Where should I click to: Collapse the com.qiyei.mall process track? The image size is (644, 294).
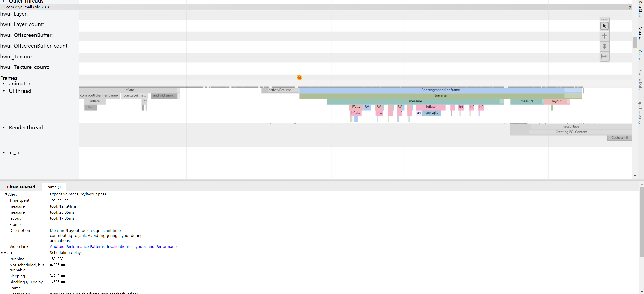[x=3, y=7]
